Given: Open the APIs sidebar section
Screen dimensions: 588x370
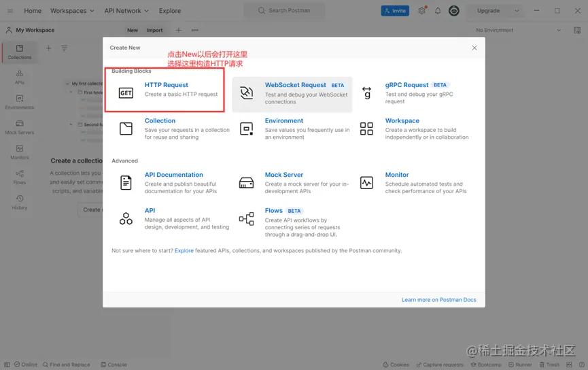Looking at the screenshot, I should click(20, 78).
